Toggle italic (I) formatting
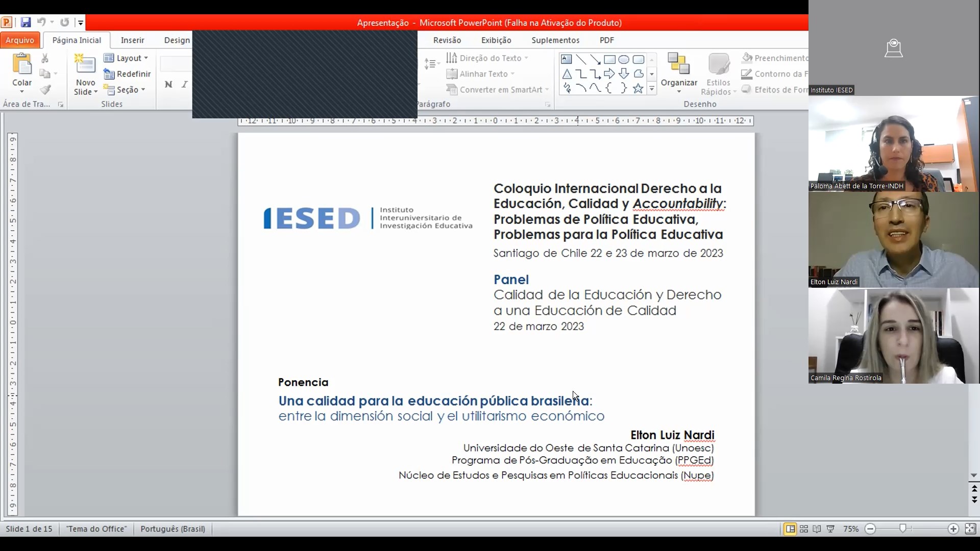 [x=184, y=85]
